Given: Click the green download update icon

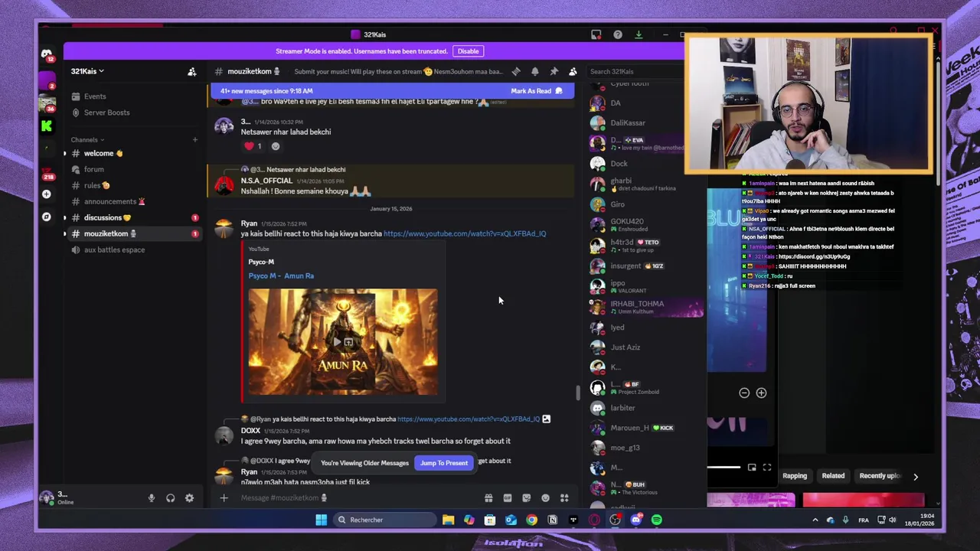Looking at the screenshot, I should coord(639,34).
